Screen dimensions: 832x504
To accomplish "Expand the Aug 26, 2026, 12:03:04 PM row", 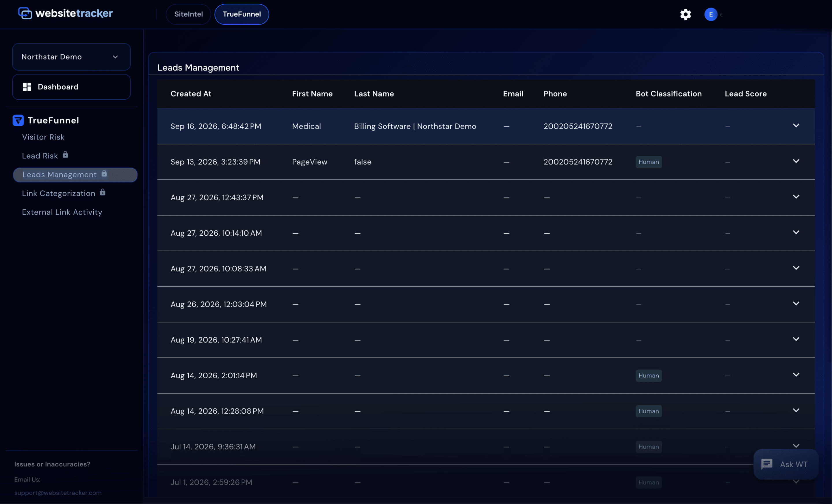I will pos(796,304).
